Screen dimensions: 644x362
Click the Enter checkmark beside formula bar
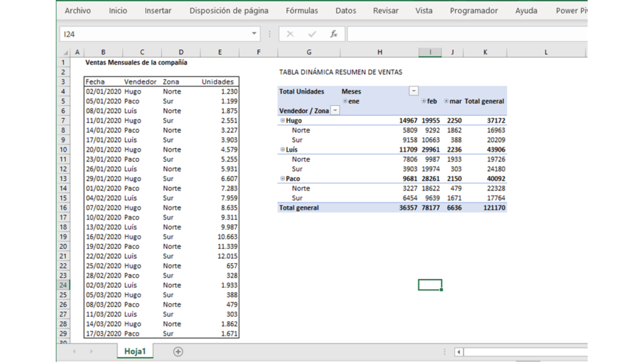pos(312,33)
